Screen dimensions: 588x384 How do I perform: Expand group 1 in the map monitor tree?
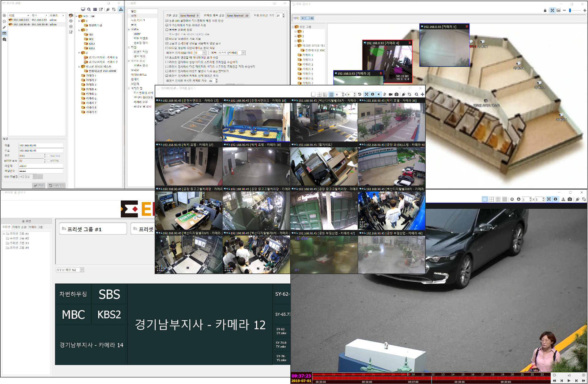[296, 32]
